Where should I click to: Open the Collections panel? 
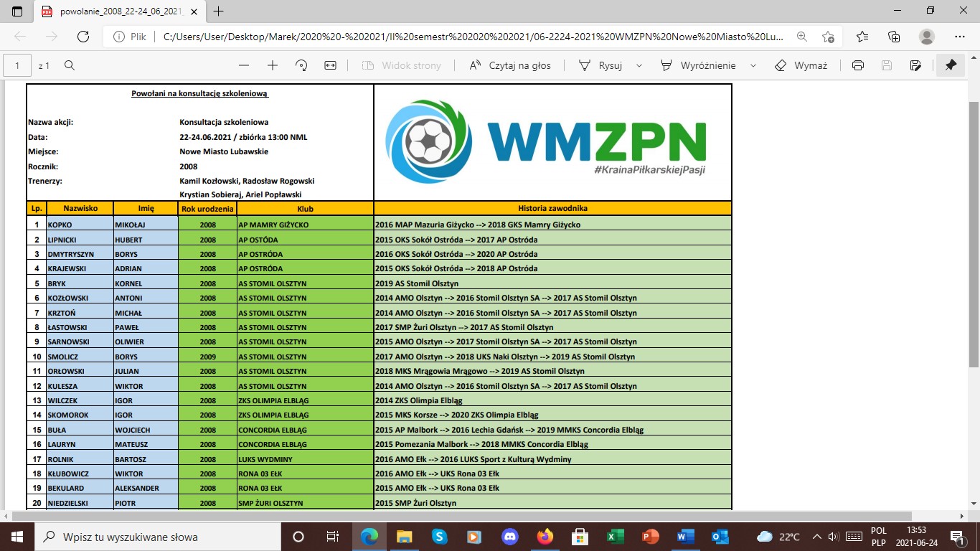pos(894,37)
